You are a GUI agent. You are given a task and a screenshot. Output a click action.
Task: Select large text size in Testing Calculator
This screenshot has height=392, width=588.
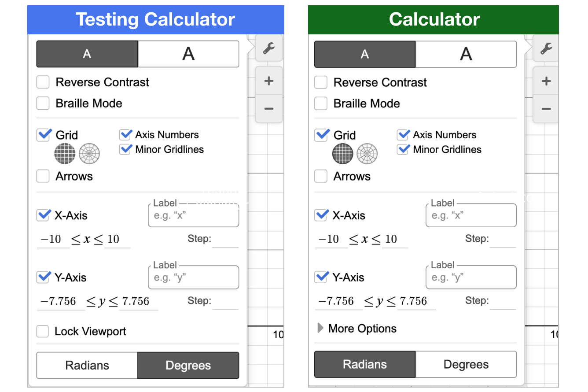click(188, 54)
